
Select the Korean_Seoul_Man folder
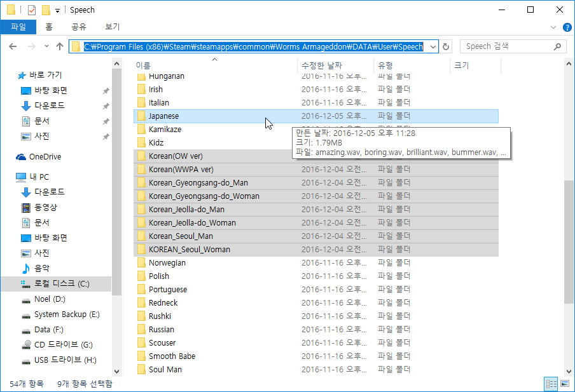pyautogui.click(x=315, y=236)
